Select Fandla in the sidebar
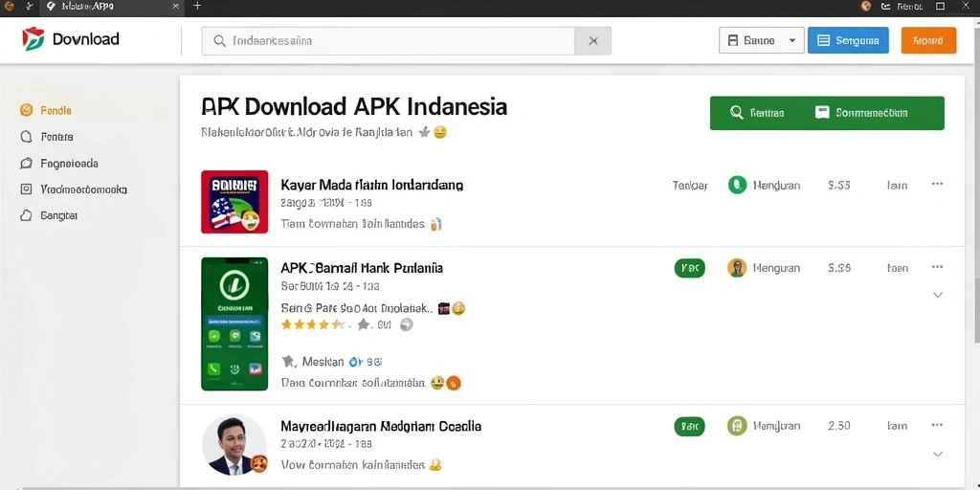 (56, 111)
